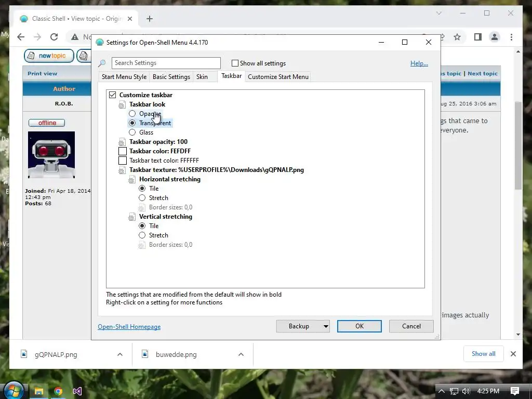Click the Chrome icon in the taskbar

(58, 391)
